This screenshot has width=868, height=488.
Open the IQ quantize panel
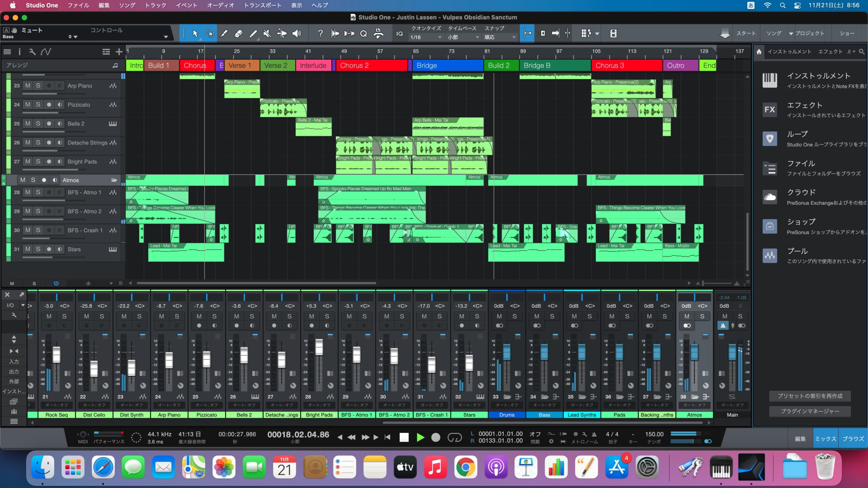click(x=399, y=34)
